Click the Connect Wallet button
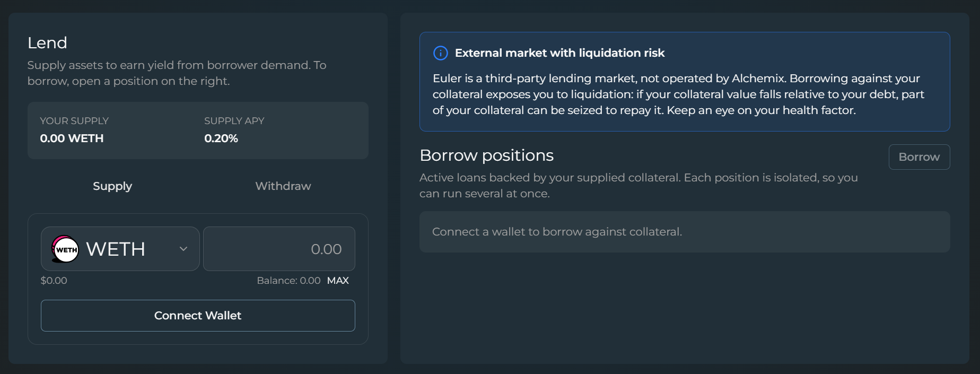The height and width of the screenshot is (374, 980). coord(198,316)
